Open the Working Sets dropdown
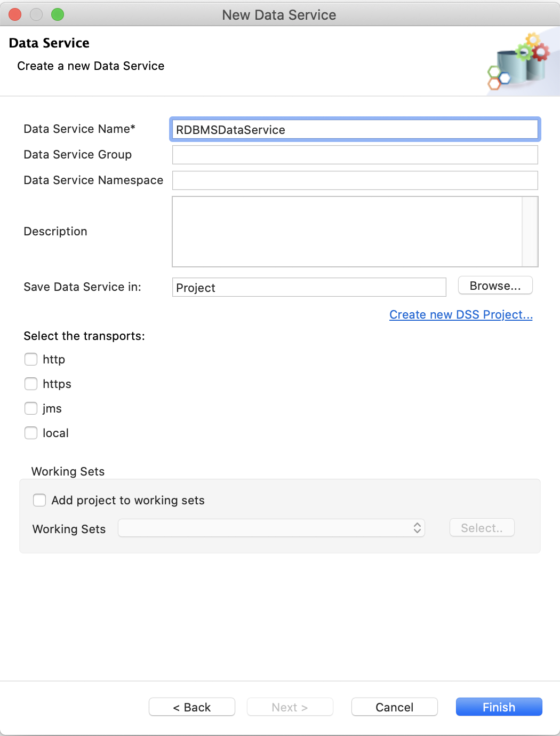This screenshot has width=560, height=736. (x=271, y=528)
